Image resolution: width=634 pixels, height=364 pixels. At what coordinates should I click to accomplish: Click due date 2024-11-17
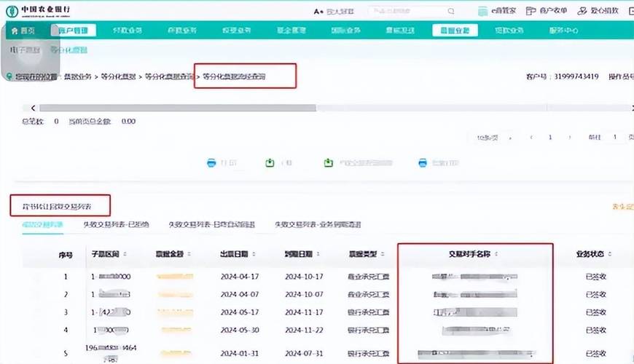[x=304, y=312]
